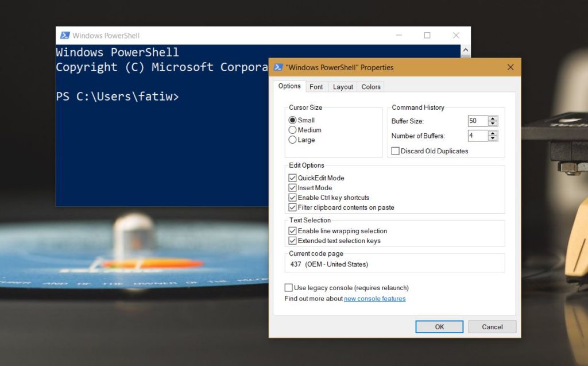
Task: Enable the Discard Old Duplicates option
Action: [x=395, y=151]
